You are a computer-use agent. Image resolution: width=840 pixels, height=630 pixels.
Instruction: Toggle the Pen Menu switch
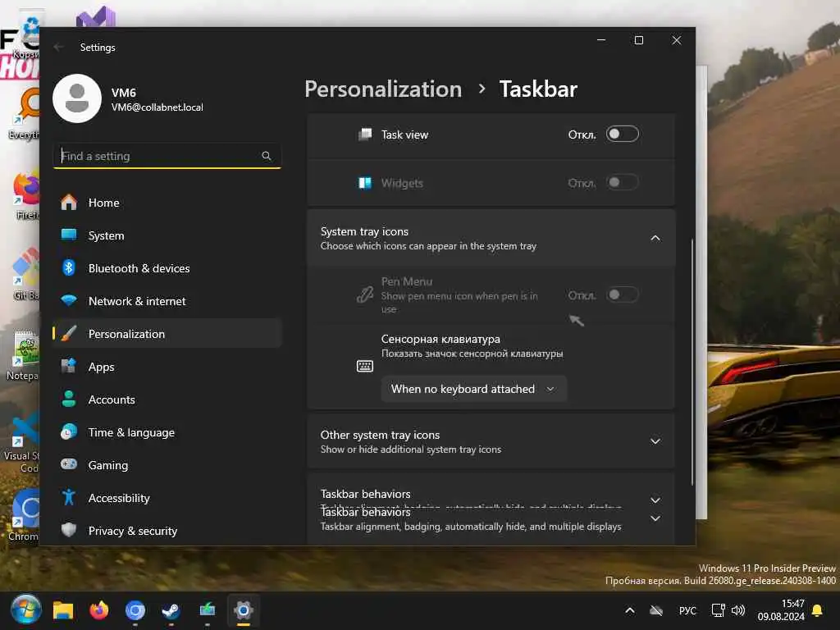click(x=622, y=294)
